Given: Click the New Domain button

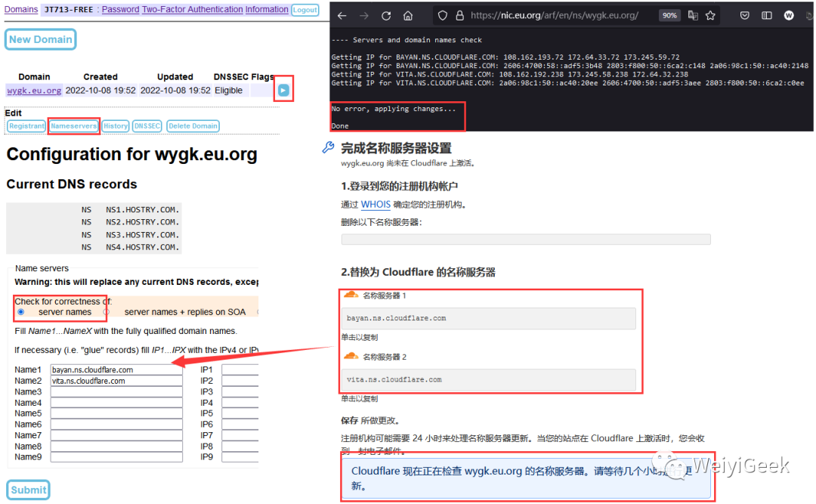Looking at the screenshot, I should tap(40, 39).
